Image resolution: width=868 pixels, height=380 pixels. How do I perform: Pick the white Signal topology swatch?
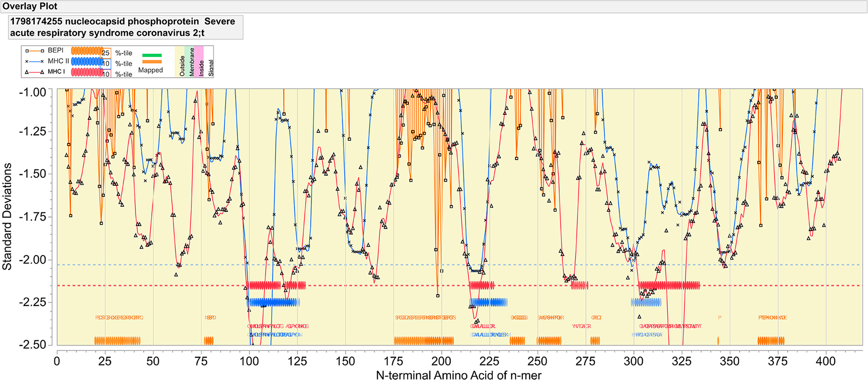tap(209, 61)
